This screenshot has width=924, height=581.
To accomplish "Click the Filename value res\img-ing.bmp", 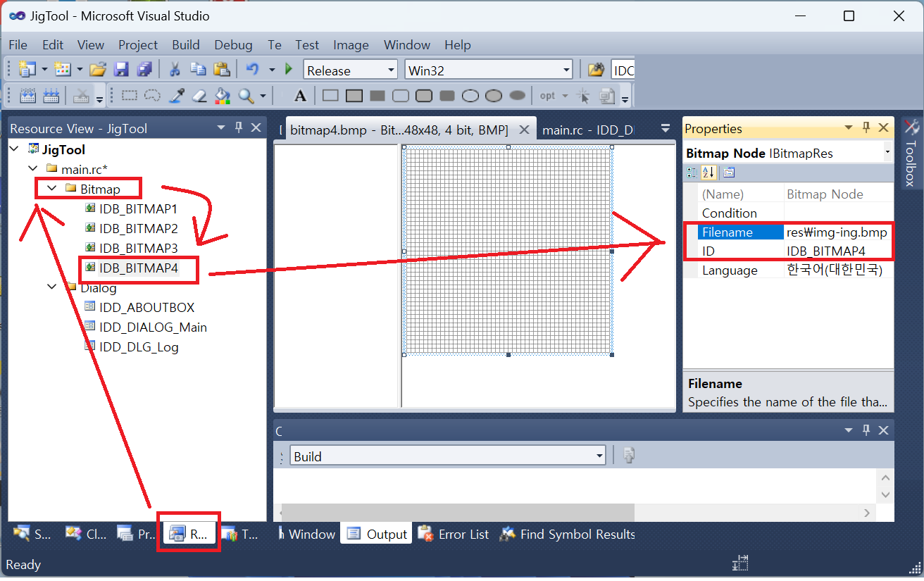I will [837, 232].
